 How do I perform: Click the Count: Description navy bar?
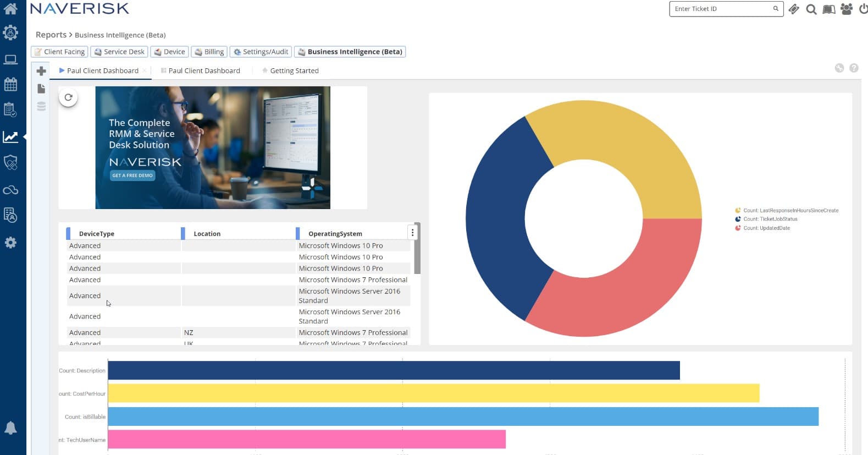pos(394,370)
